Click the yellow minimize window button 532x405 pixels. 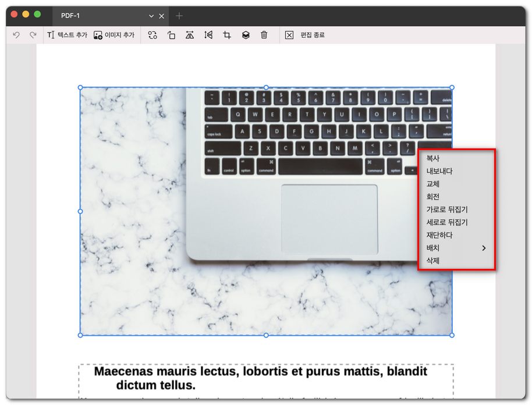pos(26,14)
